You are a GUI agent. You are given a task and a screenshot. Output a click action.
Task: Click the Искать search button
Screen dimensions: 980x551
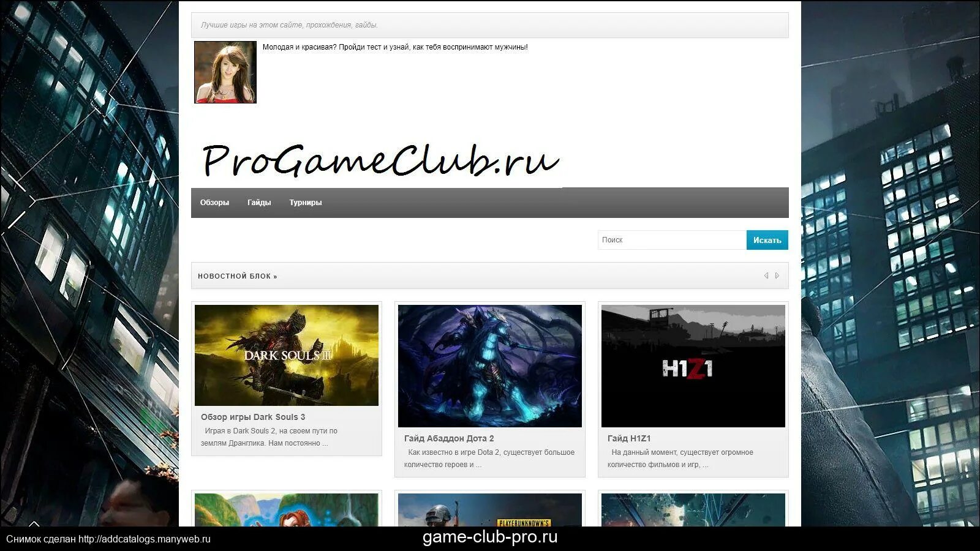(x=767, y=240)
